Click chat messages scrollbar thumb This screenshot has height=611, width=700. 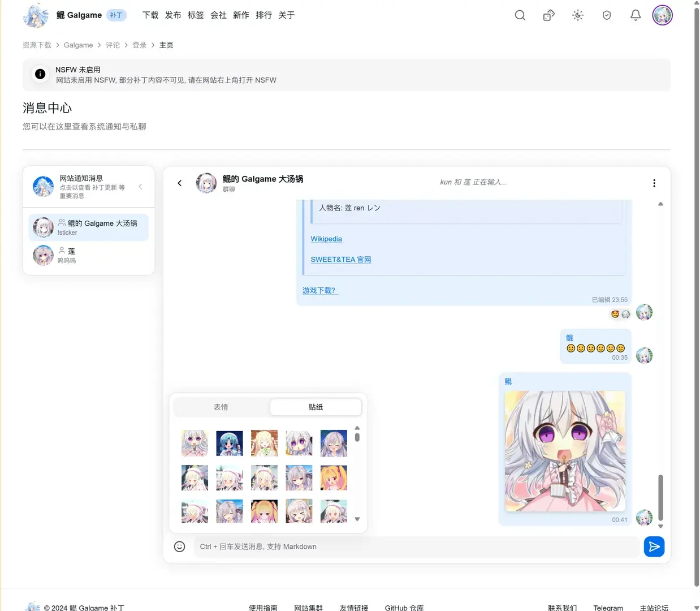point(660,498)
